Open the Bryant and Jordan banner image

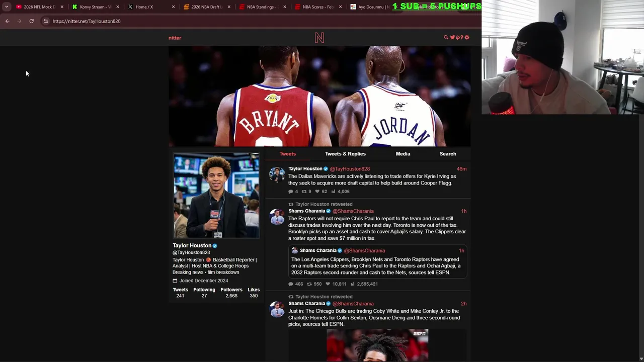[x=319, y=96]
